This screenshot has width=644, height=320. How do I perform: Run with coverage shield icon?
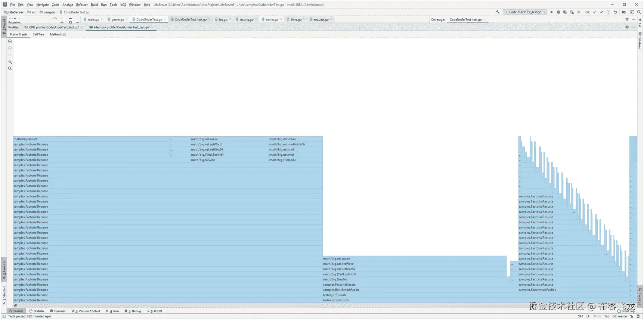[565, 12]
